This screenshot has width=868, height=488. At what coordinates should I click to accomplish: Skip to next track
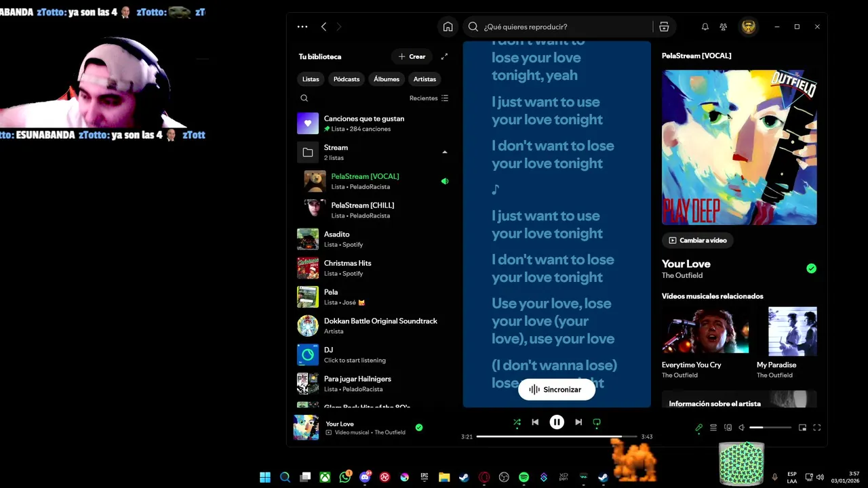pyautogui.click(x=578, y=422)
